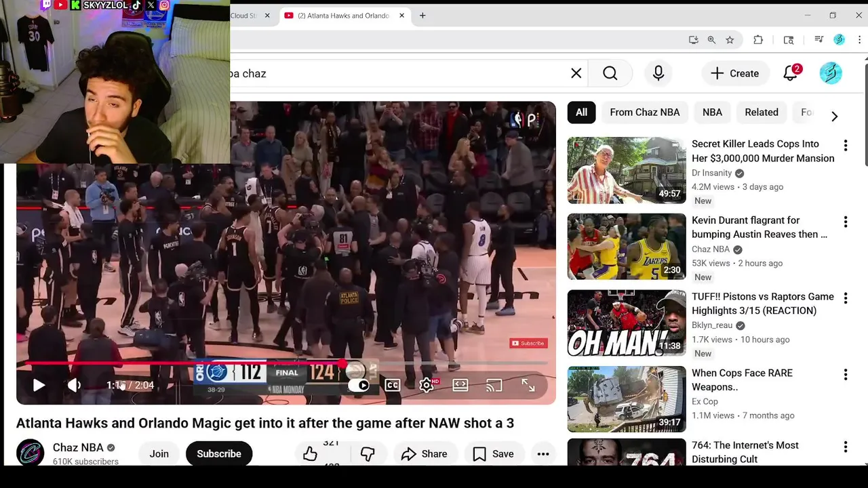Cast video with Play on TV icon
This screenshot has height=488, width=868.
[x=494, y=385]
